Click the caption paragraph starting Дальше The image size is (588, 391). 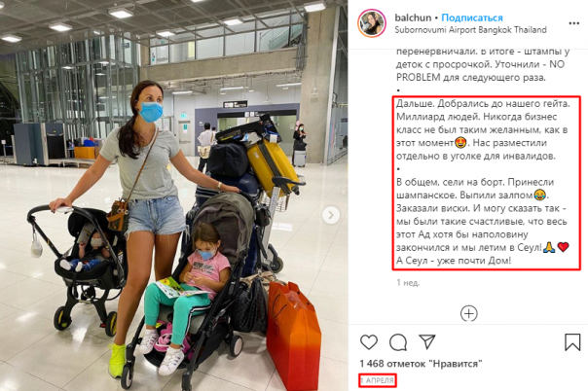point(483,129)
